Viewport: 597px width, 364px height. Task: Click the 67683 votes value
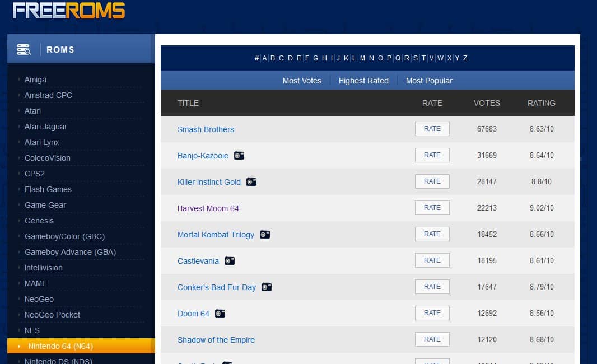point(487,129)
